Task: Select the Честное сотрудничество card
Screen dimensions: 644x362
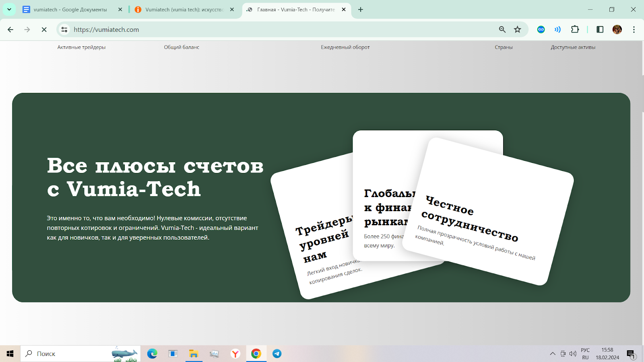Action: point(488,212)
